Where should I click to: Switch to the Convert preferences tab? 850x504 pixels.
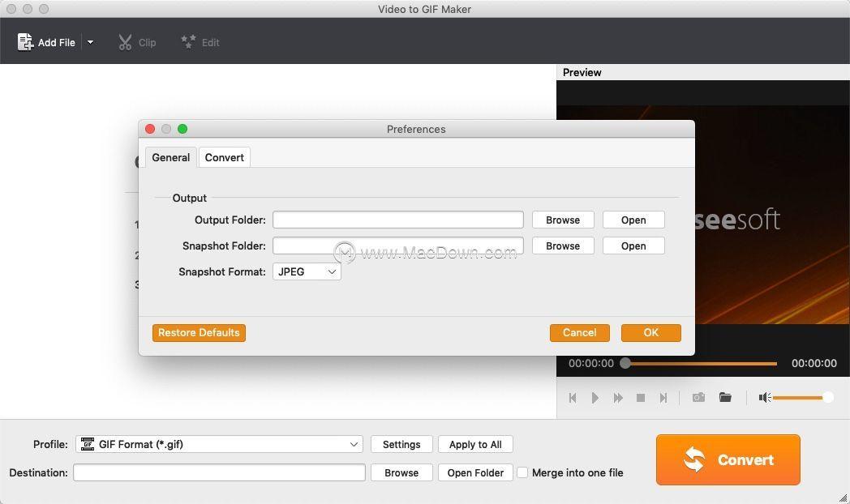pyautogui.click(x=225, y=157)
